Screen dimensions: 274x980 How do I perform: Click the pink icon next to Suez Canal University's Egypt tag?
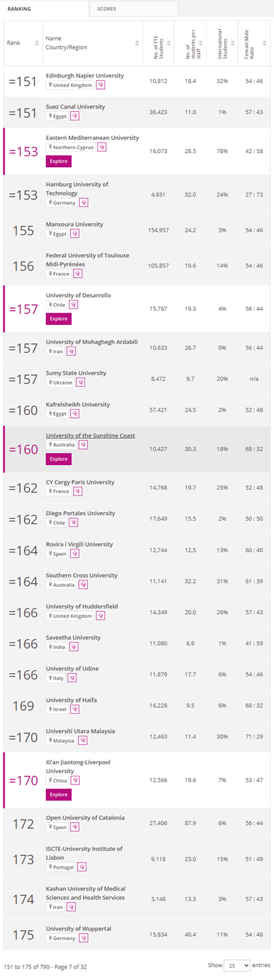click(x=74, y=117)
